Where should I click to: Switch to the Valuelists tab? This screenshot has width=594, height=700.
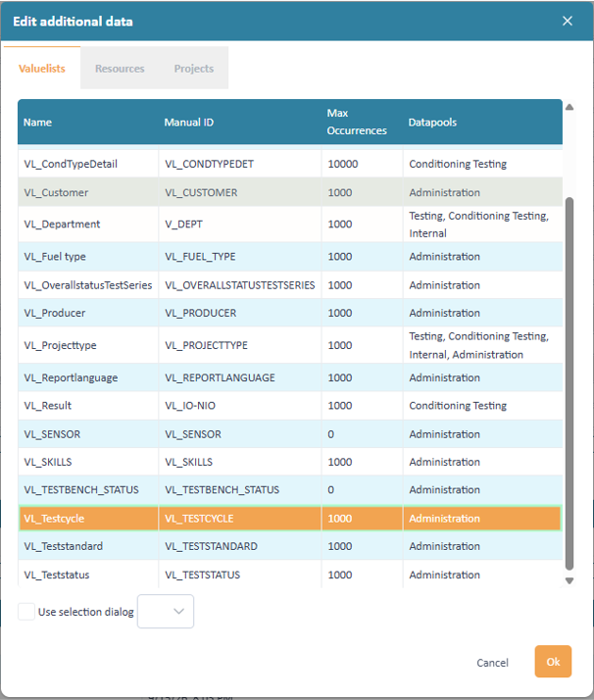point(42,69)
